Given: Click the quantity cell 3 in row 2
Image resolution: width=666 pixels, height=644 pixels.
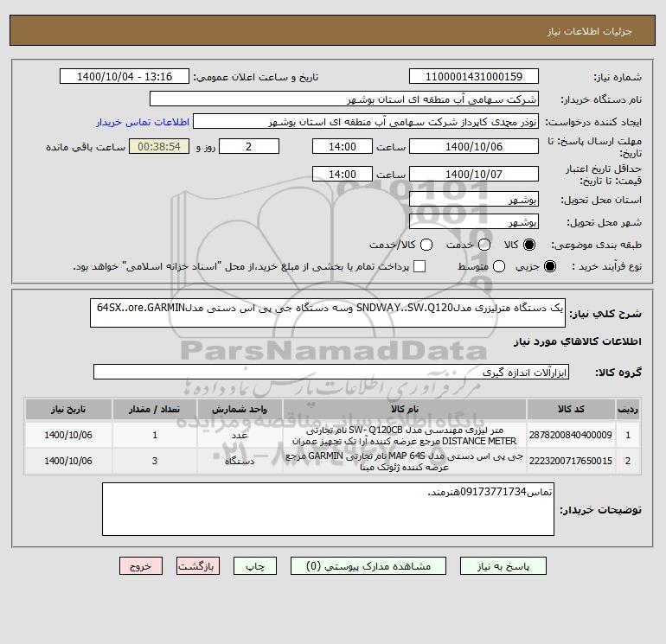Looking at the screenshot, I should click(x=155, y=461).
